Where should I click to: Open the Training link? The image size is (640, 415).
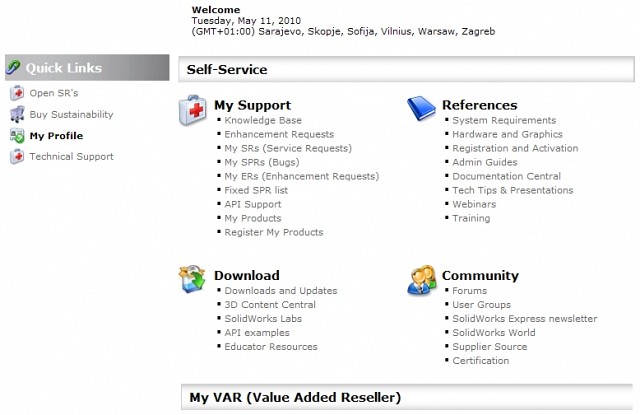point(471,218)
